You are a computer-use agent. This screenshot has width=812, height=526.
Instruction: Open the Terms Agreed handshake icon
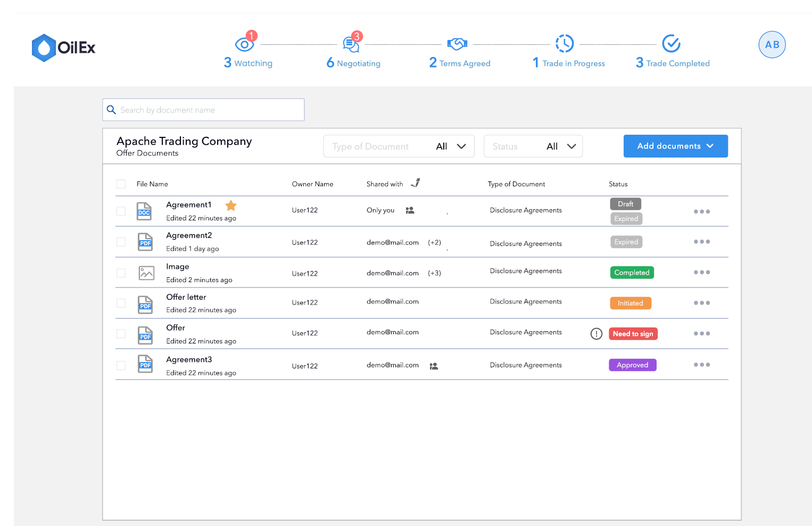pos(457,44)
